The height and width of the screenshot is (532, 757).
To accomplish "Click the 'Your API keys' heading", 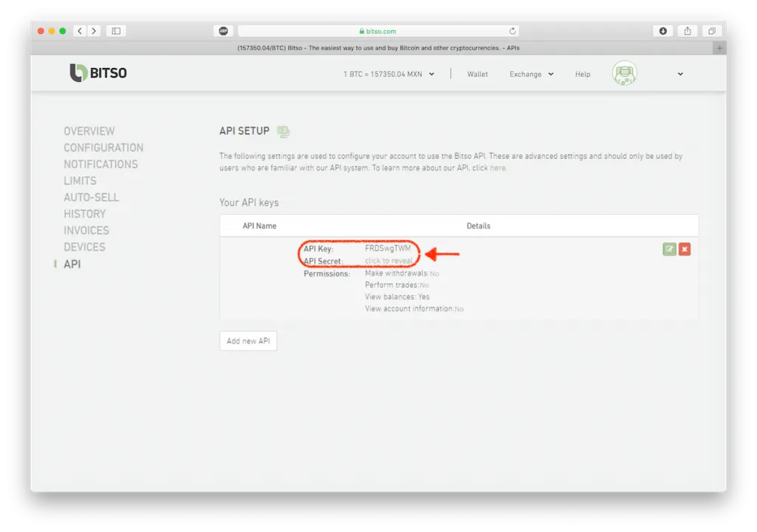I will (x=249, y=202).
